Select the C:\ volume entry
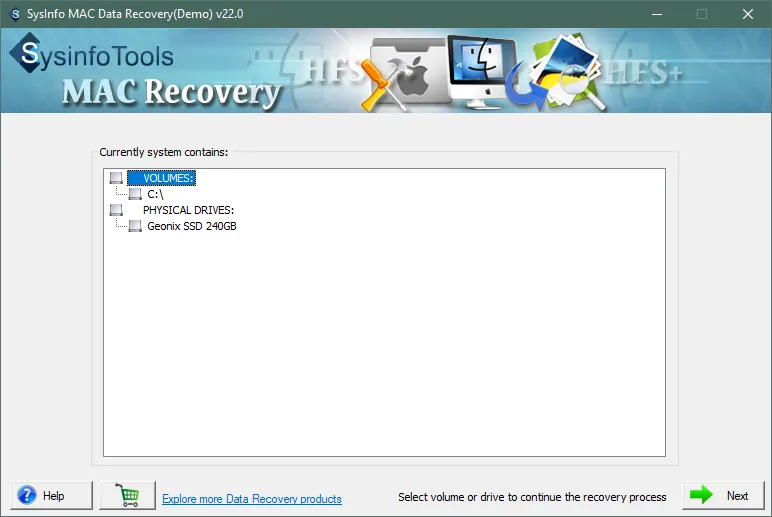This screenshot has width=772, height=517. tap(155, 194)
